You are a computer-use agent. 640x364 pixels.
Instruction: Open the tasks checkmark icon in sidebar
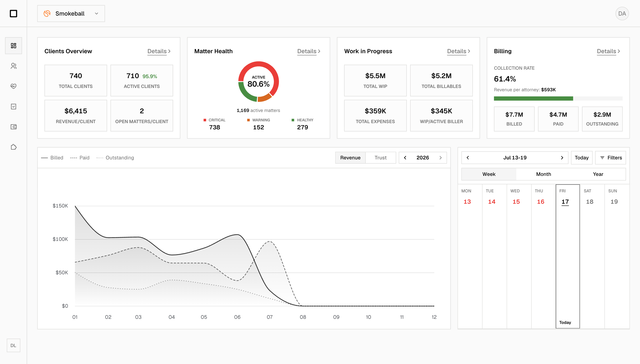coord(14,106)
